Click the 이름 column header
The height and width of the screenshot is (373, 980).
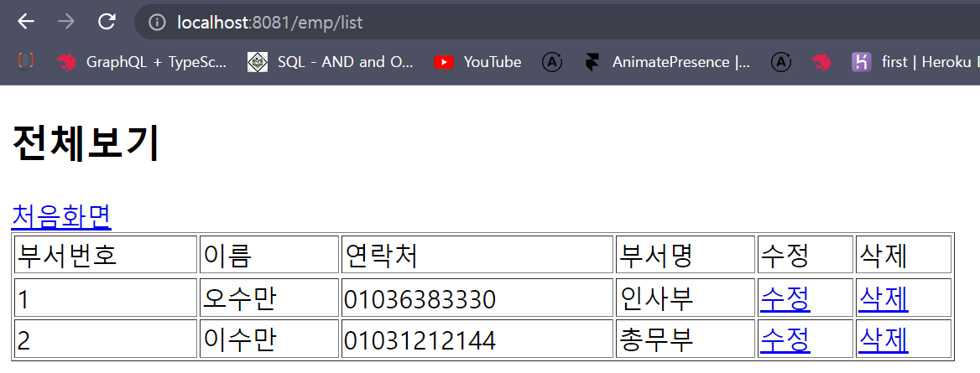pos(269,255)
